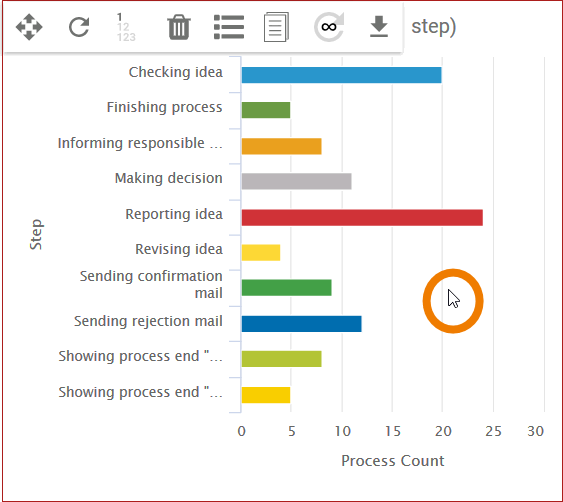
Task: Click the Step axis title
Action: [x=36, y=234]
